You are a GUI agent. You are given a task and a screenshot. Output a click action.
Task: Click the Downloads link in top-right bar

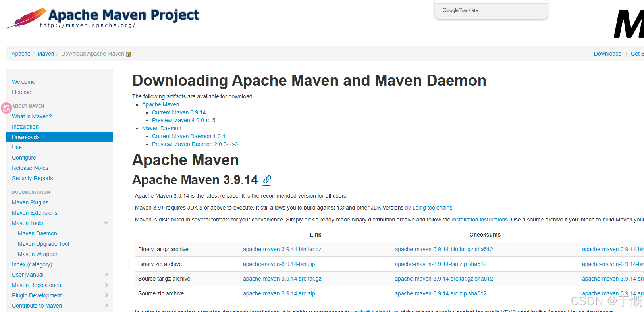click(607, 54)
